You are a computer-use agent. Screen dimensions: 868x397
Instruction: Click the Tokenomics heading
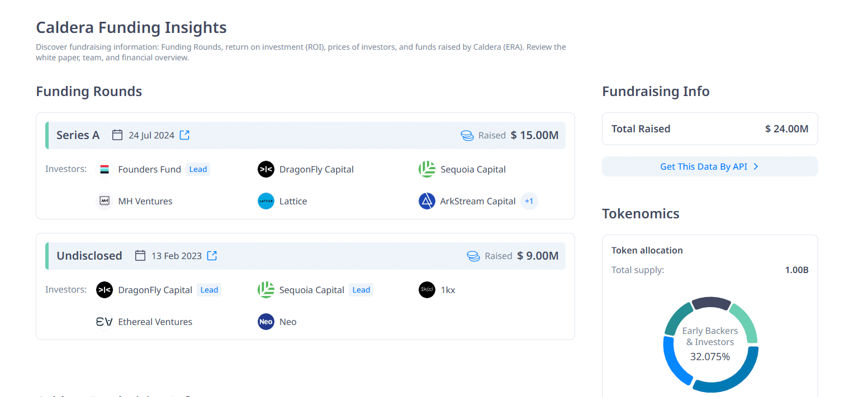point(641,213)
